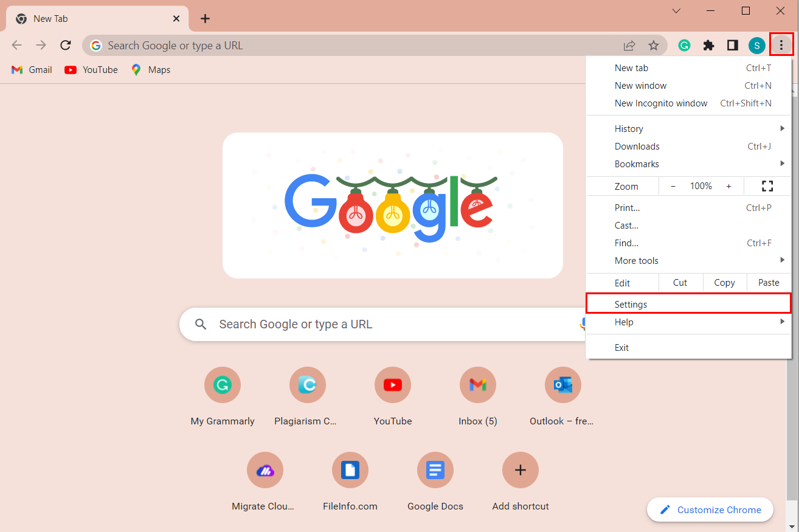Click Paste in Edit row
The width and height of the screenshot is (799, 532).
769,283
